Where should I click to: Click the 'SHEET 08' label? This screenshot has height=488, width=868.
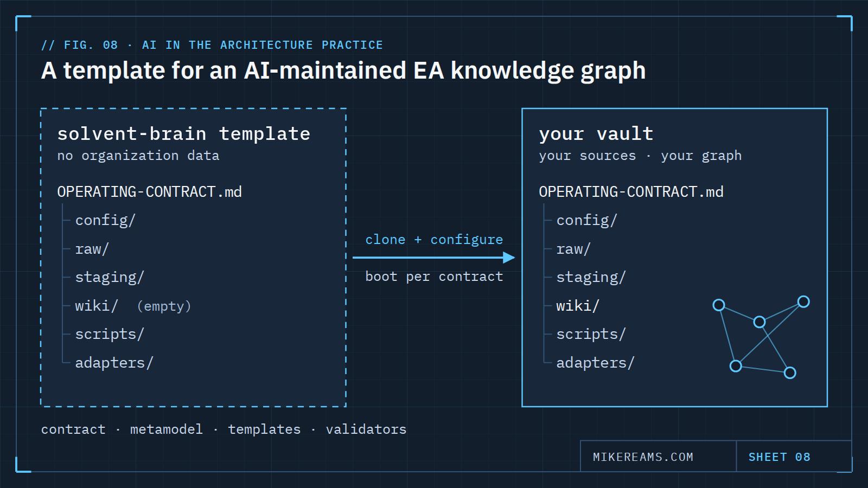point(780,457)
